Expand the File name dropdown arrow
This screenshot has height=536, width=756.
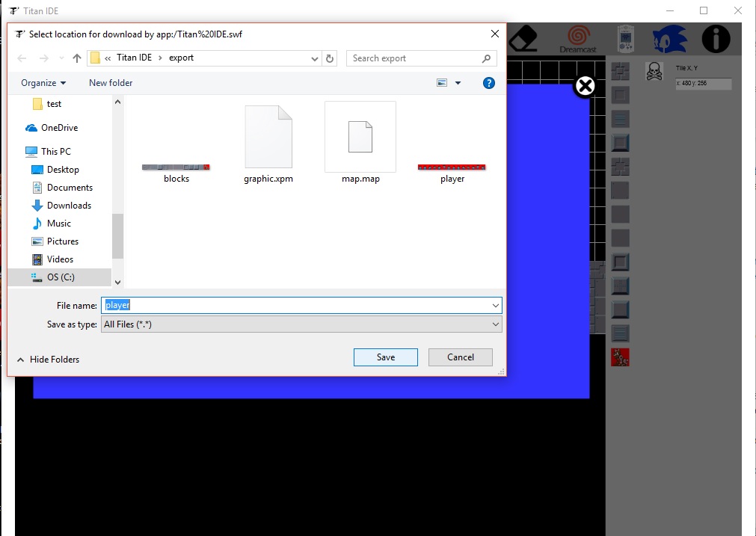(495, 306)
